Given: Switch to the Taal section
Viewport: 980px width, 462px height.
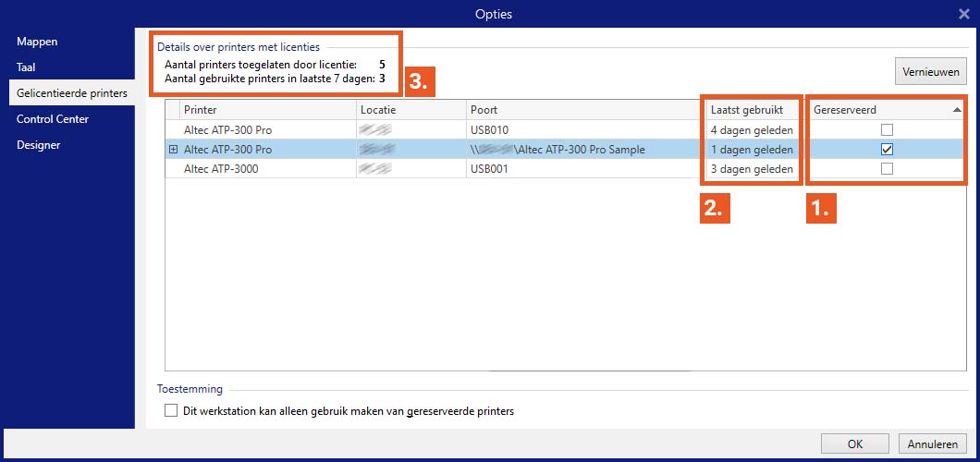Looking at the screenshot, I should pos(26,67).
